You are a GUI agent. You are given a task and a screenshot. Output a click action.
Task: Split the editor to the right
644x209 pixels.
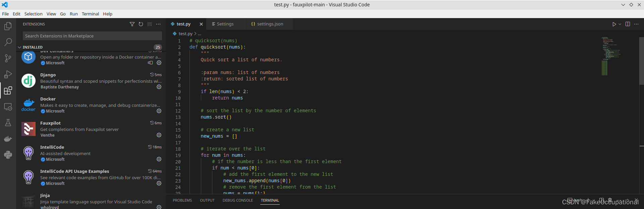tap(628, 24)
